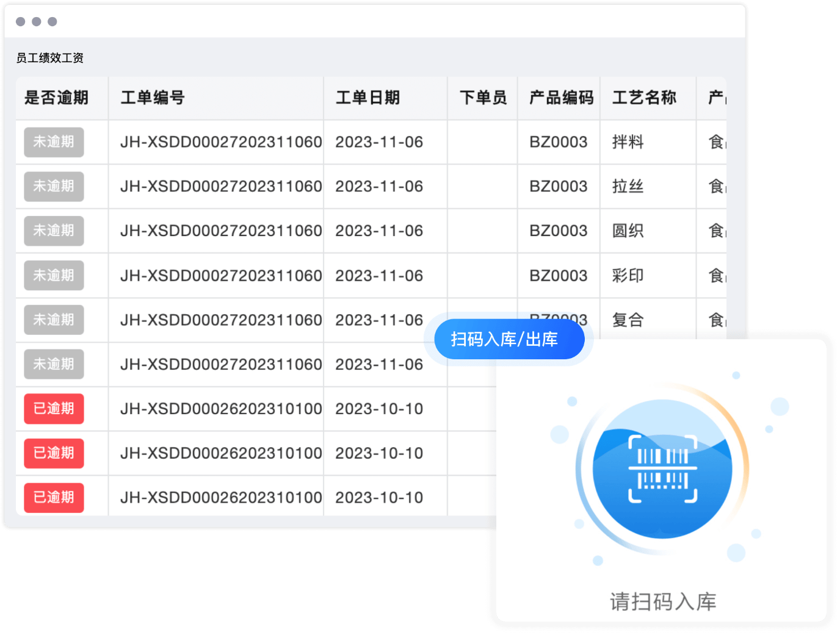
Task: Click the blue barcode scanner icon
Action: coord(662,469)
